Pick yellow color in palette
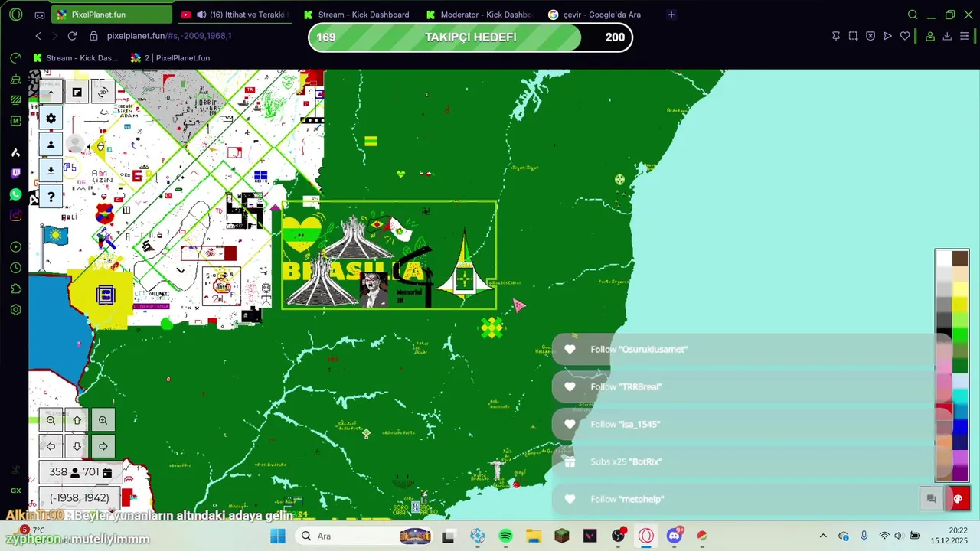Viewport: 980px width, 551px height. (x=960, y=305)
